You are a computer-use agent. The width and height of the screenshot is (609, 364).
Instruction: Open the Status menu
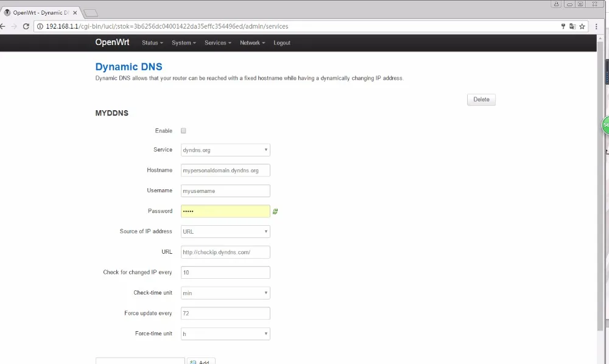[x=152, y=43]
